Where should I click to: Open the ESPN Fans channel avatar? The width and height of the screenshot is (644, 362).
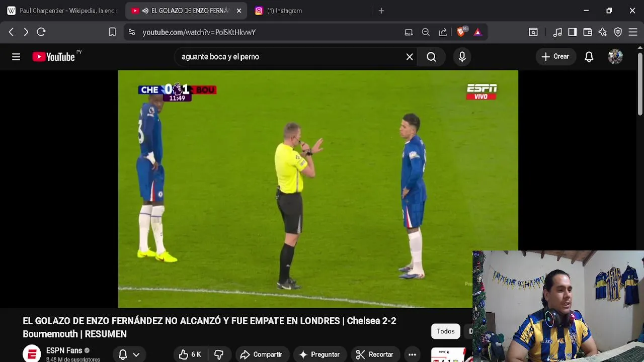point(32,353)
